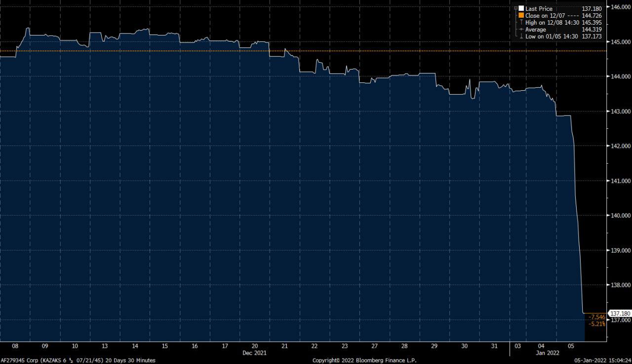Image resolution: width=632 pixels, height=364 pixels.
Task: Click the 144.319 average value
Action: click(592, 30)
